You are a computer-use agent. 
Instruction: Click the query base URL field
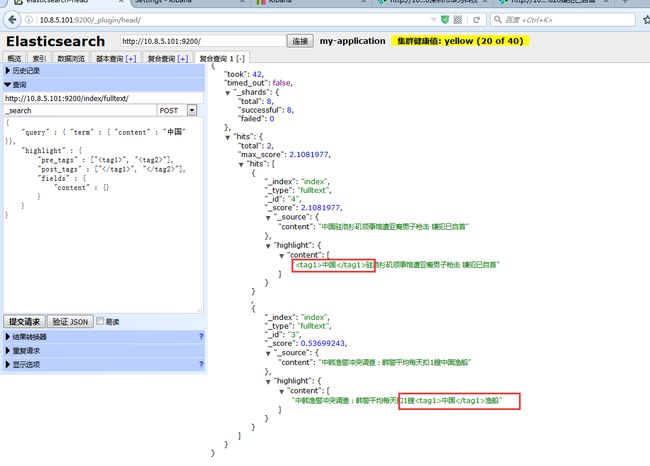[103, 98]
